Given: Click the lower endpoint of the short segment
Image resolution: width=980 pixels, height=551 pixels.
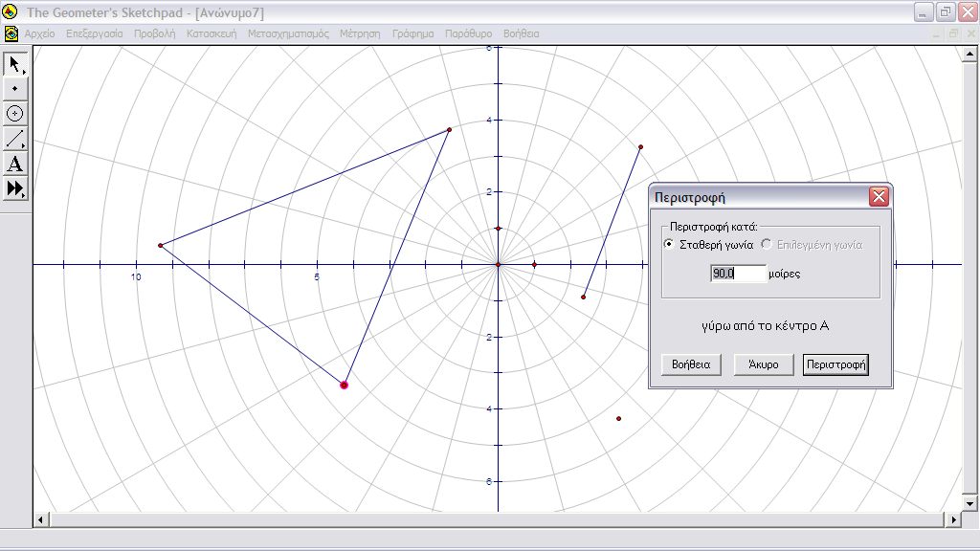Looking at the screenshot, I should (x=584, y=297).
